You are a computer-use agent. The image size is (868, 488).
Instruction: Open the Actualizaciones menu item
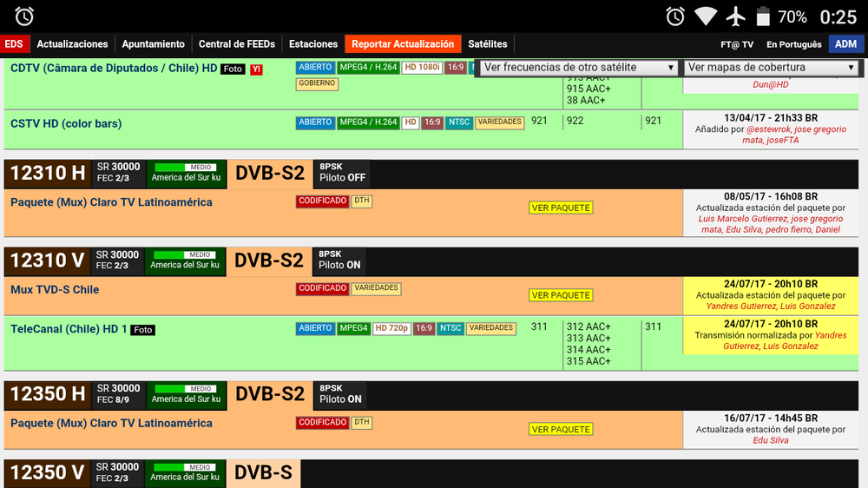tap(72, 44)
